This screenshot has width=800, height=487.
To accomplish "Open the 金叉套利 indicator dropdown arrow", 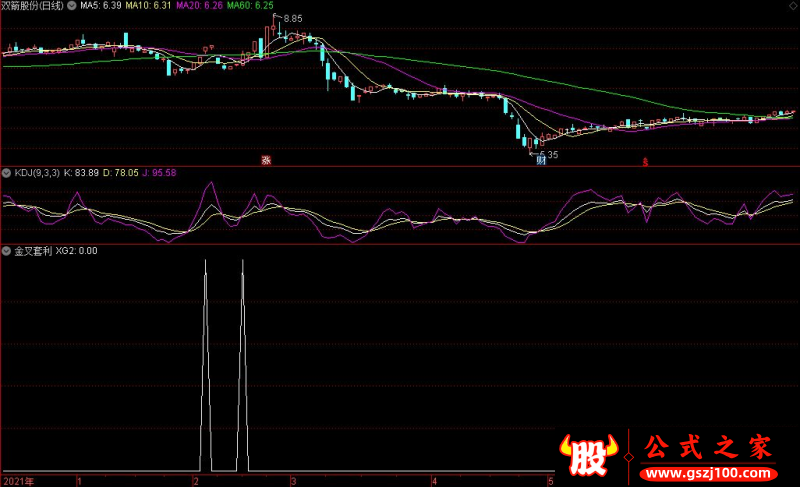I will pos(8,251).
